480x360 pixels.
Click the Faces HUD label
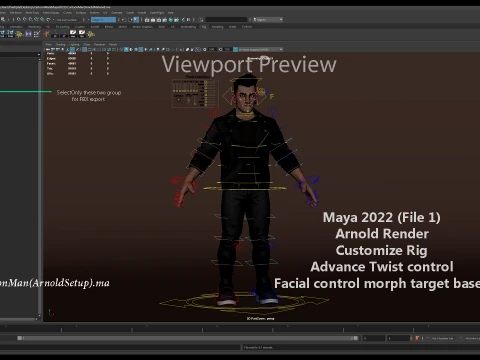coord(51,63)
